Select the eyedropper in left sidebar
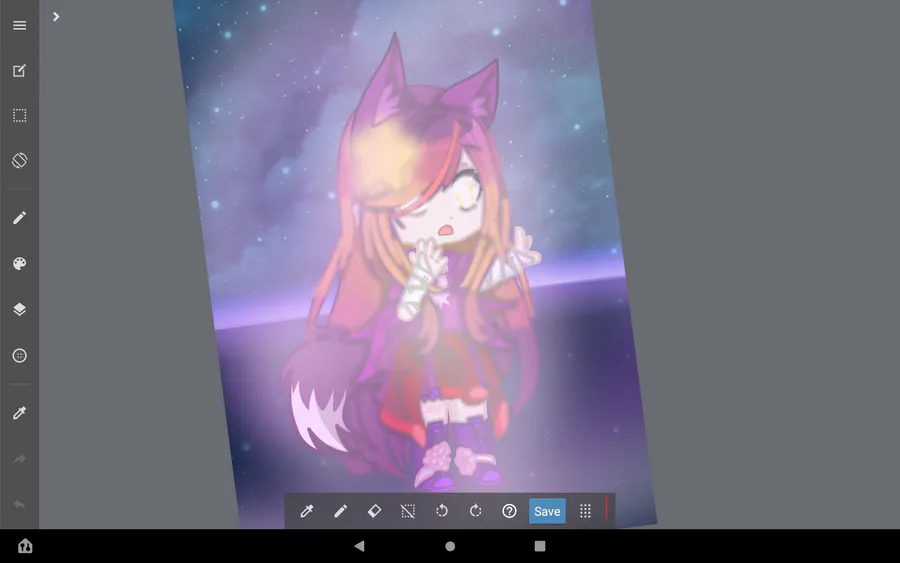Image resolution: width=900 pixels, height=563 pixels. [20, 413]
